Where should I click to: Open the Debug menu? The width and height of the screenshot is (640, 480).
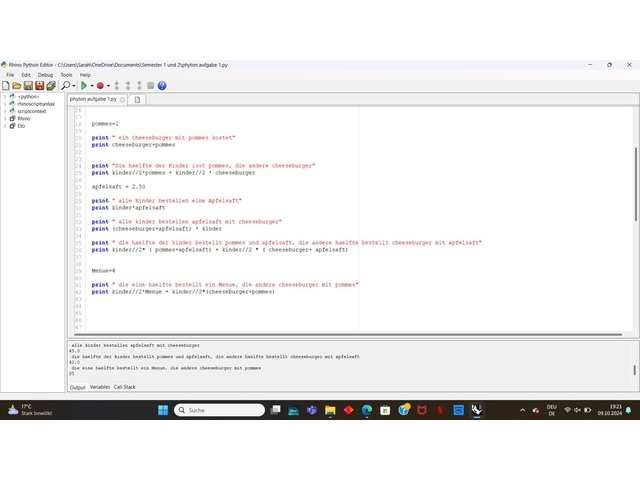45,75
